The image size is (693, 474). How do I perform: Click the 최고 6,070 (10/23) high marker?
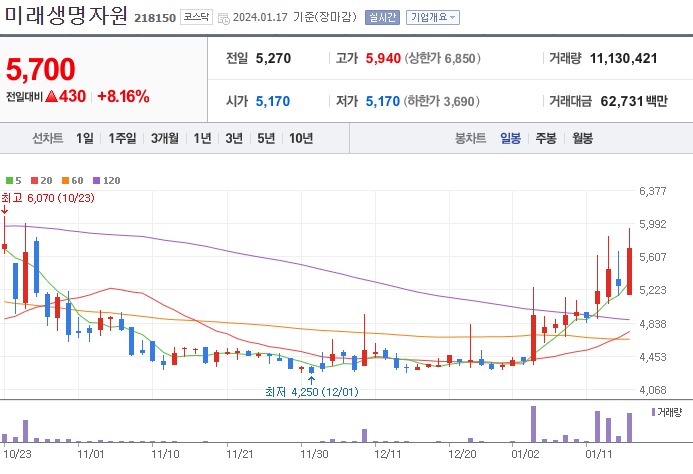48,198
